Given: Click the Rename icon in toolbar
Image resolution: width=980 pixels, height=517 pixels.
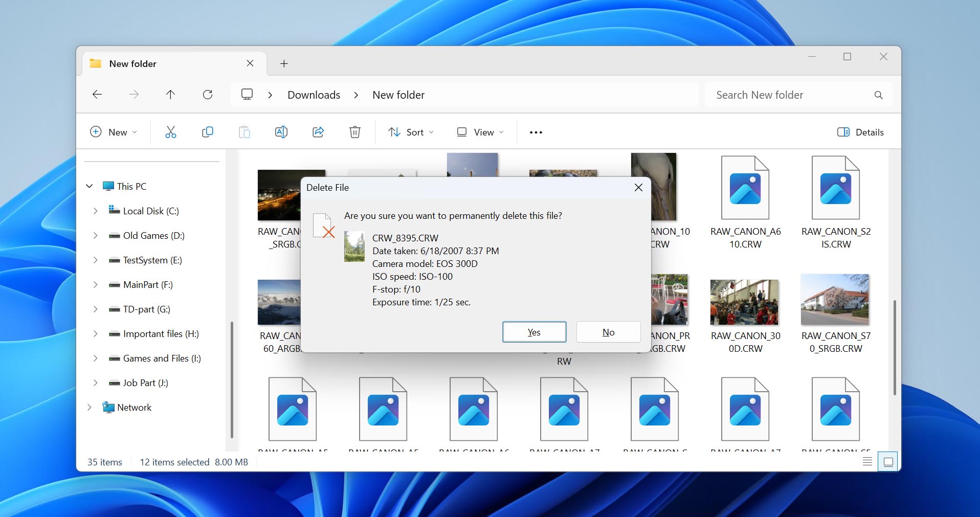Looking at the screenshot, I should tap(281, 132).
